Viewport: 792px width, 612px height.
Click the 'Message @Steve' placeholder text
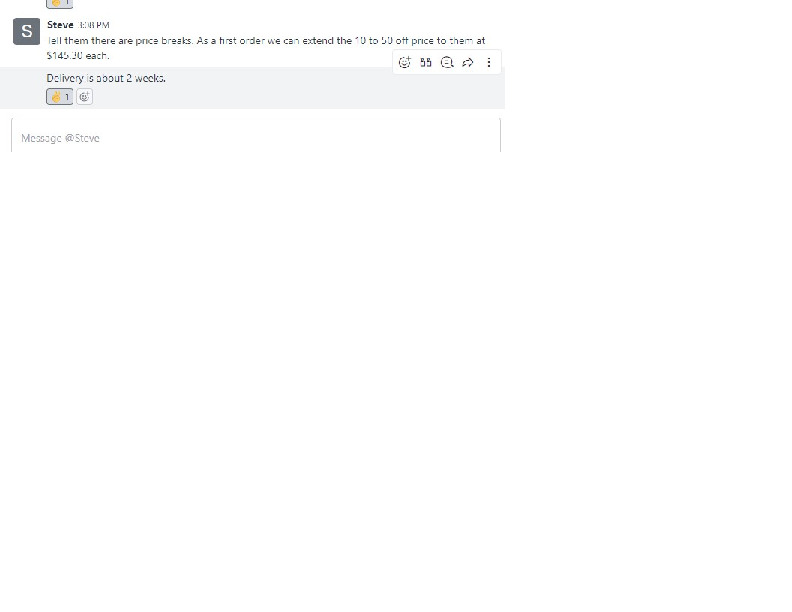60,138
